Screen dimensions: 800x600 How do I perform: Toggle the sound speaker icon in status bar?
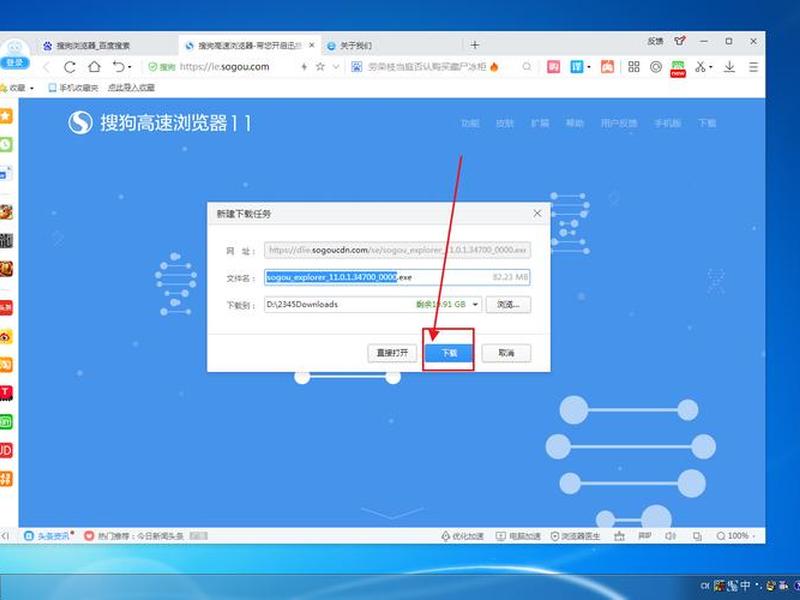pos(670,536)
